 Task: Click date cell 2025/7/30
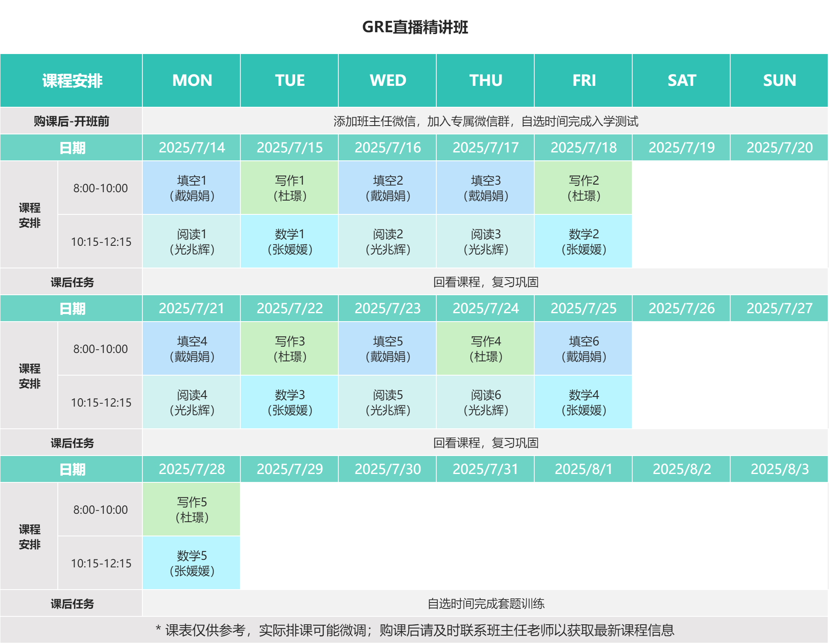pyautogui.click(x=388, y=469)
